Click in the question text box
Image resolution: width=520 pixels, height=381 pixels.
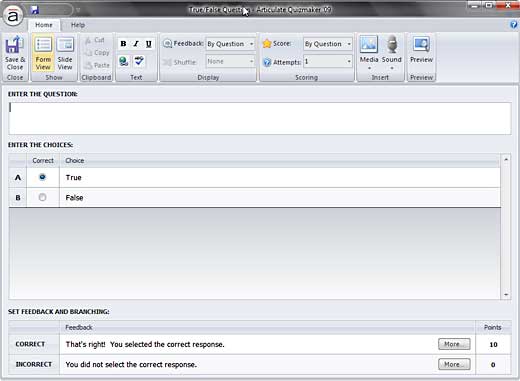(x=260, y=118)
